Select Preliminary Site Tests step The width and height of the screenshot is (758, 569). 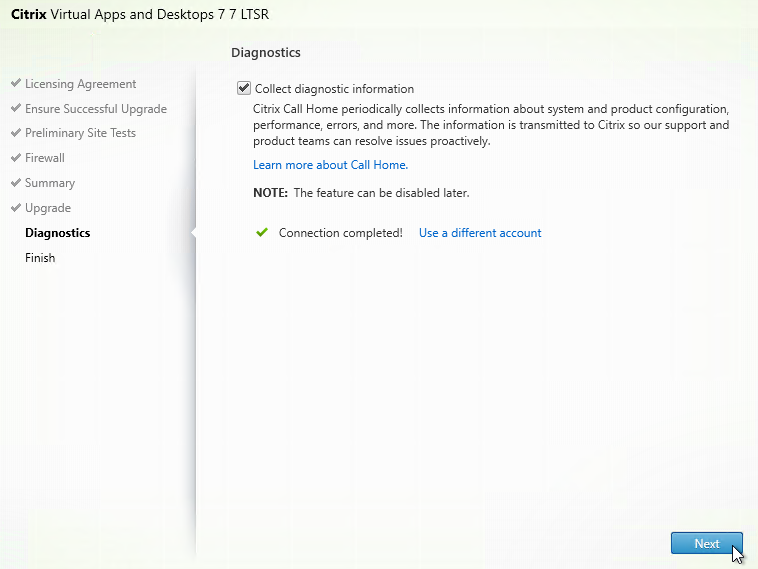(80, 133)
